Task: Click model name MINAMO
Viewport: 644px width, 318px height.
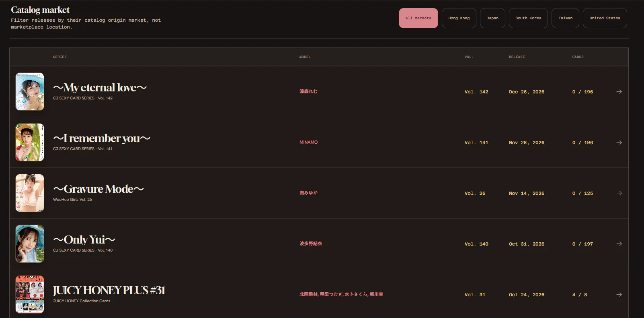Action: pos(308,142)
